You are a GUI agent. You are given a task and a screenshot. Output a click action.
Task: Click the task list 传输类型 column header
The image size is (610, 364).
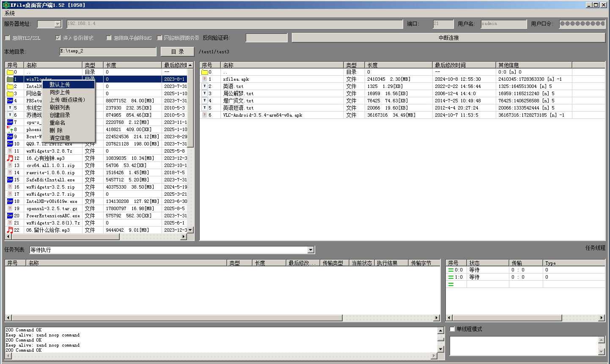[x=334, y=263]
